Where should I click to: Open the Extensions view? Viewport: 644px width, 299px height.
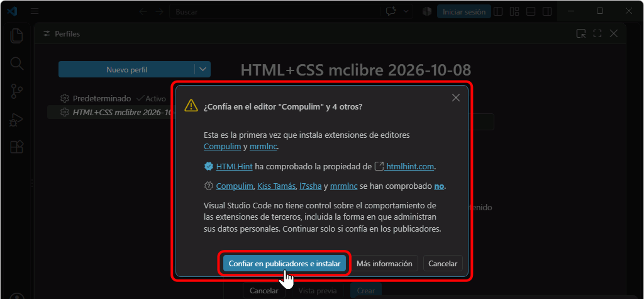click(16, 147)
